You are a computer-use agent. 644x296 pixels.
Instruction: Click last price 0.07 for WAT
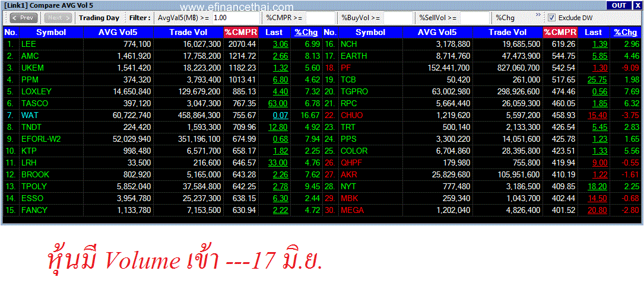click(x=281, y=115)
